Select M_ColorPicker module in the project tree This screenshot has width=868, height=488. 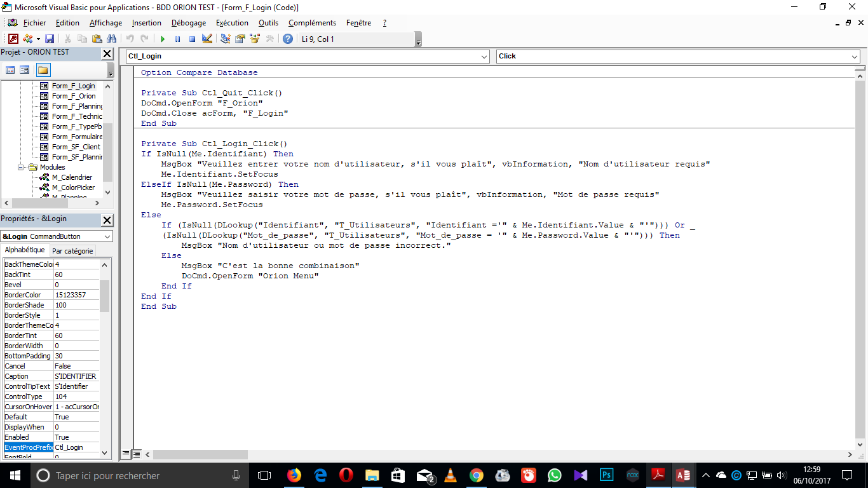[73, 187]
